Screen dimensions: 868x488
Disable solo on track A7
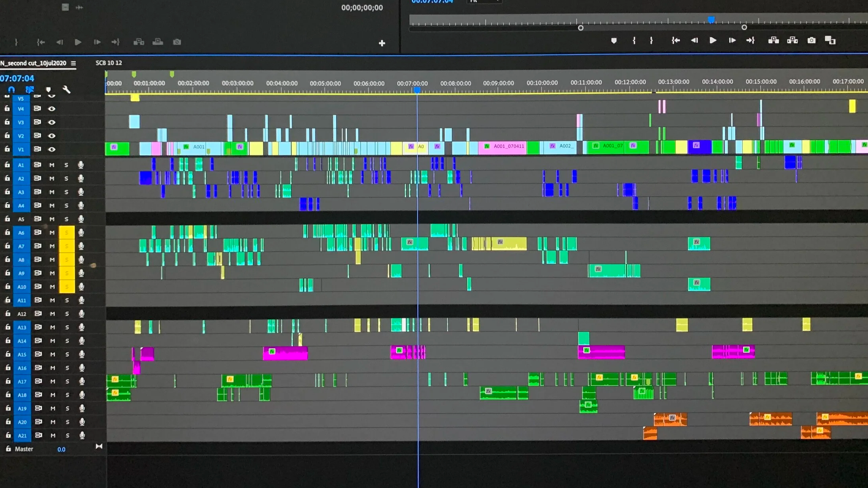[67, 246]
